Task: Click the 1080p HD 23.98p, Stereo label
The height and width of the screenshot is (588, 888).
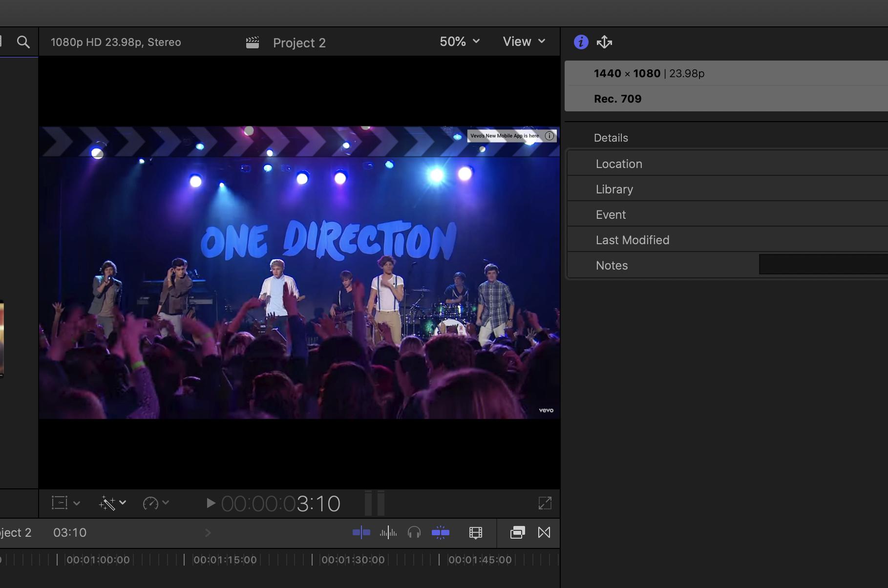Action: [116, 42]
